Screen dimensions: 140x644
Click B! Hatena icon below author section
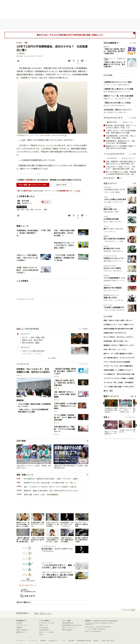82,215
